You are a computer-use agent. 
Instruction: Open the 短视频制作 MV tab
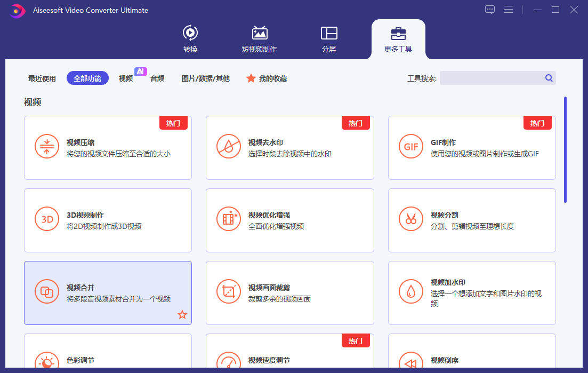click(260, 38)
